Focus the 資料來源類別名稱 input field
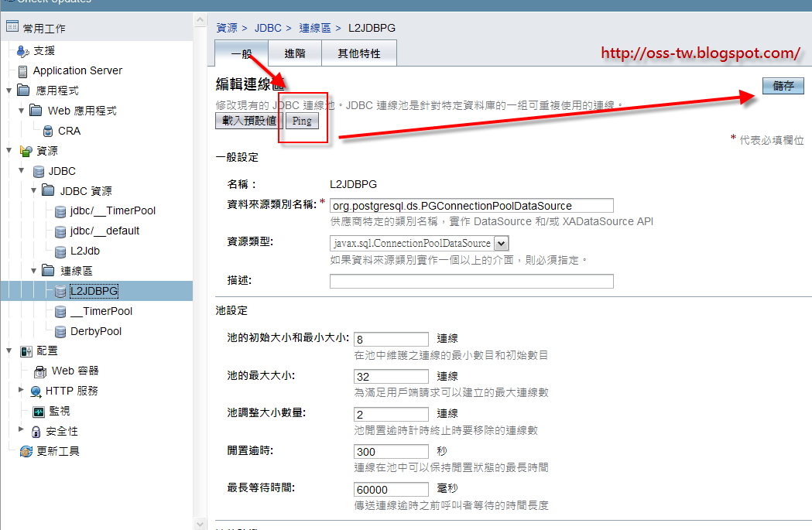This screenshot has width=812, height=530. pos(471,206)
